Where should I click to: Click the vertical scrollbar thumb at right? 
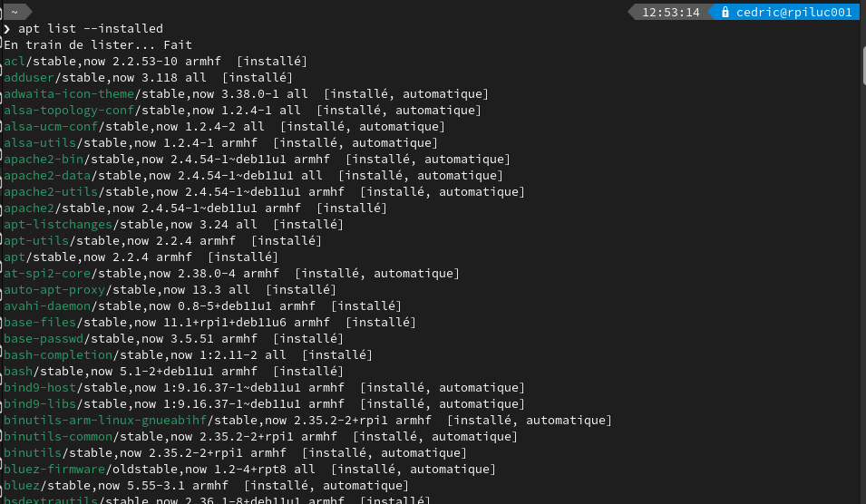coord(862,66)
